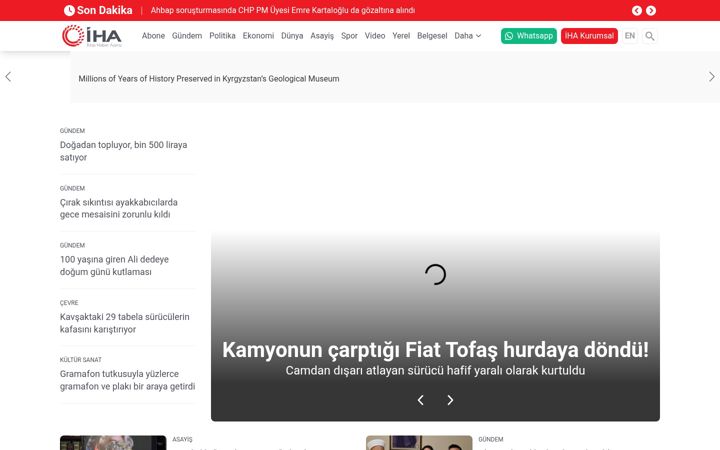Open the bottom-left Asayiş news thumbnail
Image resolution: width=720 pixels, height=450 pixels.
(x=113, y=443)
